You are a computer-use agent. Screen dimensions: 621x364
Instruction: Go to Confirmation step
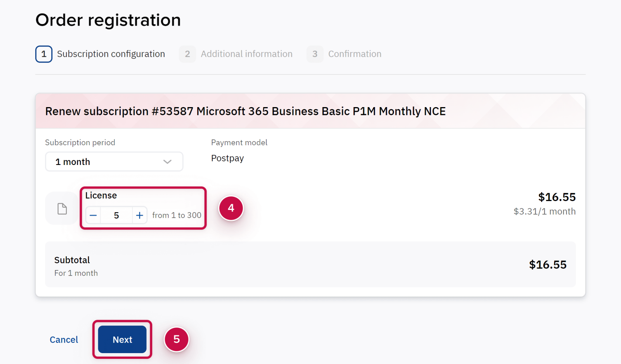tap(355, 54)
